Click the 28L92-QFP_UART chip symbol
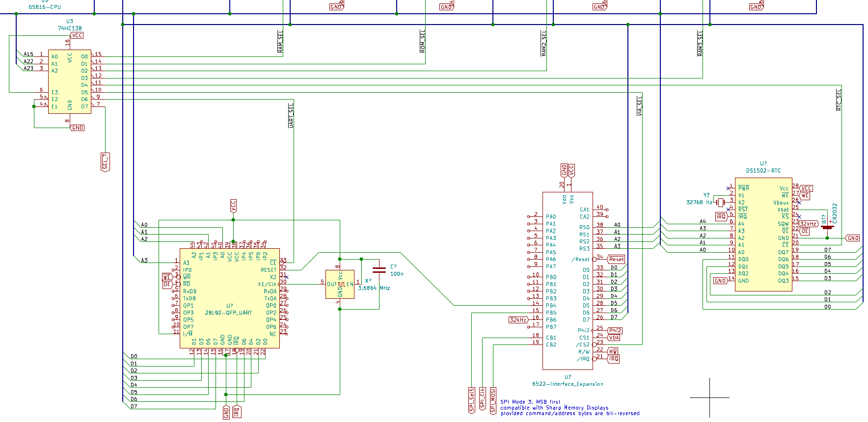Screen dimensions: 868x422 [229, 298]
